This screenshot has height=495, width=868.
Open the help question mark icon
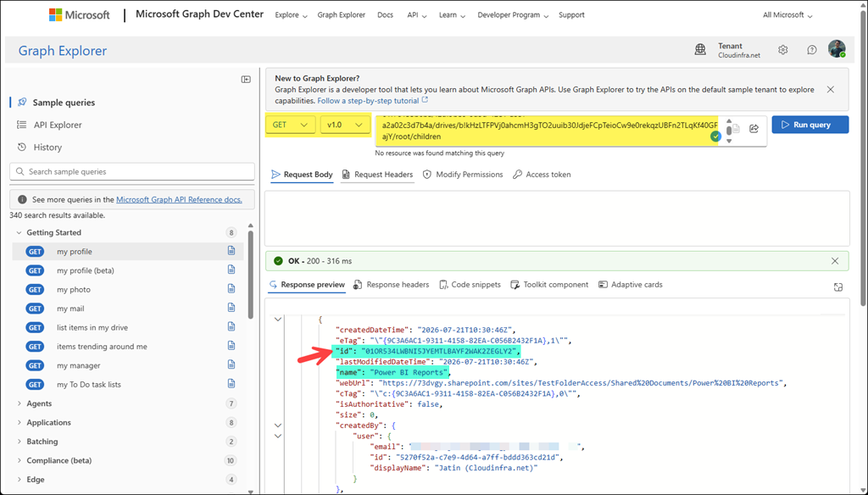point(811,50)
